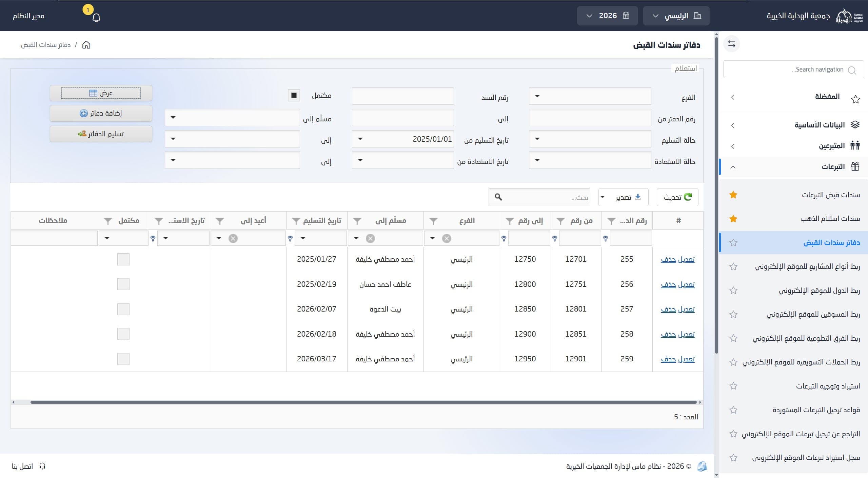Click the إضافة دفاتر button
The height and width of the screenshot is (478, 868).
coord(101,113)
